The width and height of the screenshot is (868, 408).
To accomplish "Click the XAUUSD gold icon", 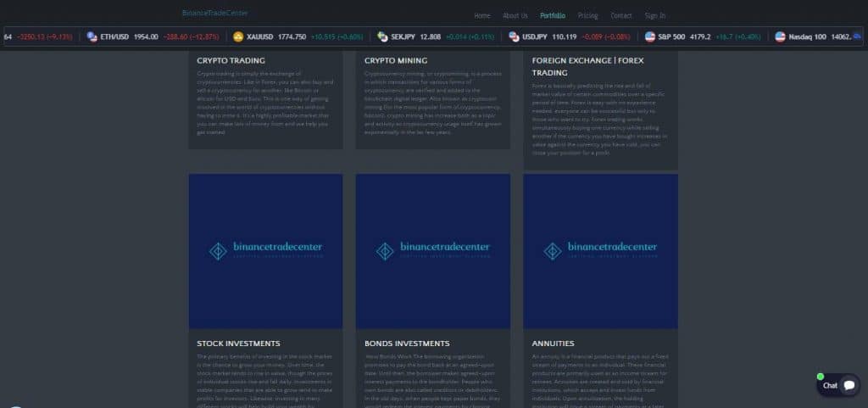I will coord(238,36).
